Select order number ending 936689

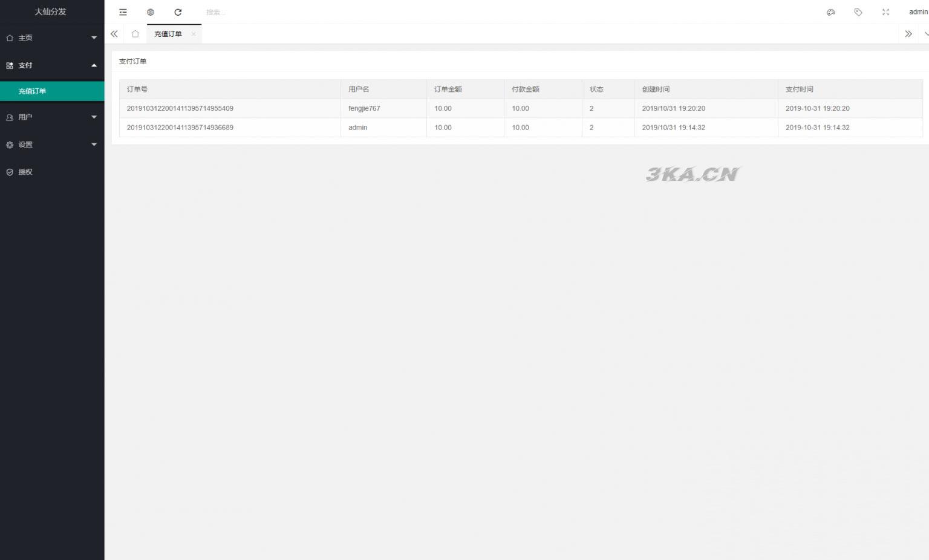[180, 128]
